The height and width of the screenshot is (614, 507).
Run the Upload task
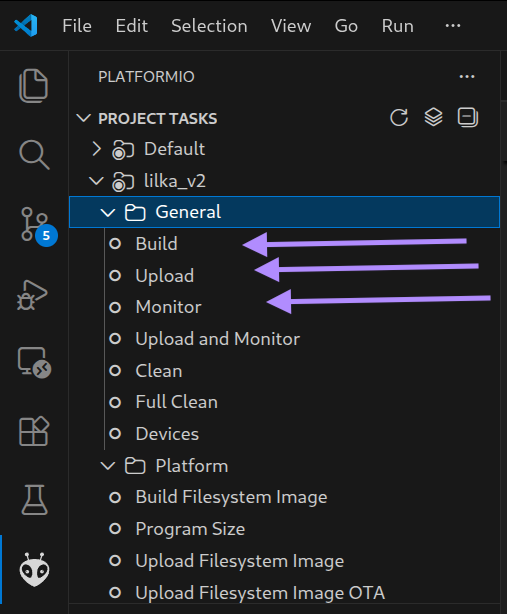tap(164, 276)
